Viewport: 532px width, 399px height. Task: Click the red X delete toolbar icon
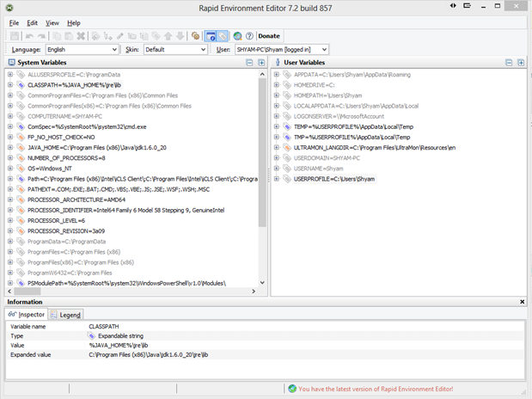[x=81, y=36]
